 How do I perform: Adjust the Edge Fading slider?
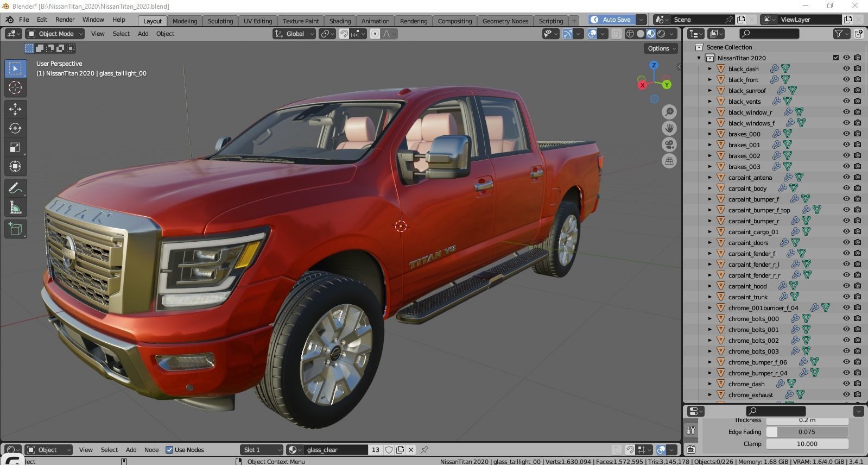807,432
